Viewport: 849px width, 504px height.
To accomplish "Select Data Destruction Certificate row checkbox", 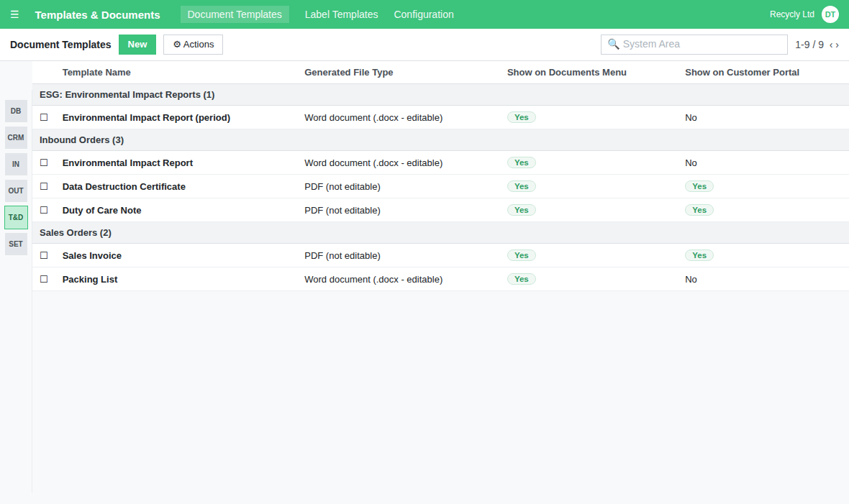I will pyautogui.click(x=44, y=186).
